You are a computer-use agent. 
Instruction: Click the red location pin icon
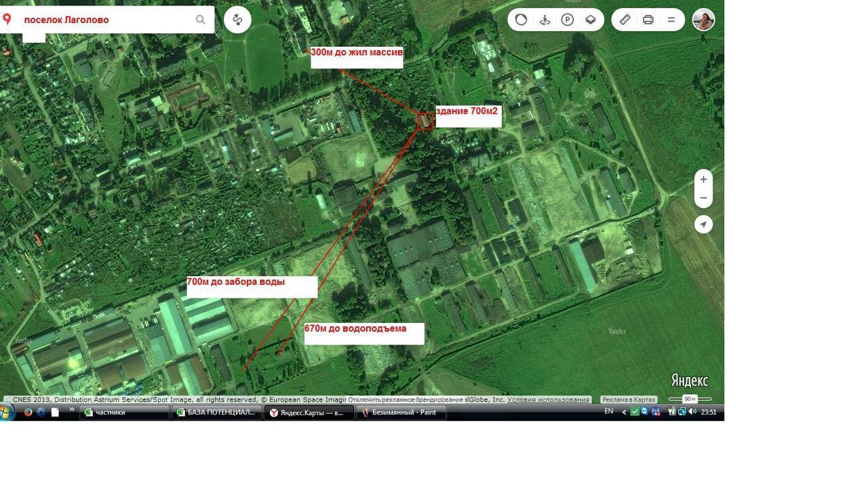coord(7,19)
